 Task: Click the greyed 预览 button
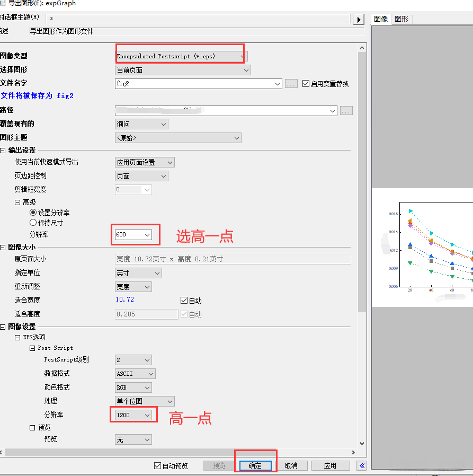tap(219, 465)
